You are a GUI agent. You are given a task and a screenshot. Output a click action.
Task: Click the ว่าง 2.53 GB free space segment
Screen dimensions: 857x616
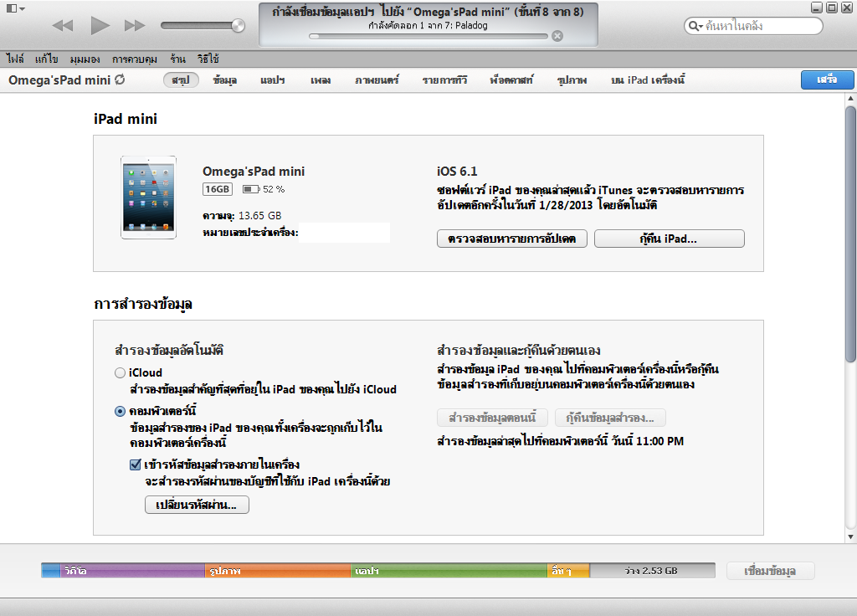pos(652,571)
